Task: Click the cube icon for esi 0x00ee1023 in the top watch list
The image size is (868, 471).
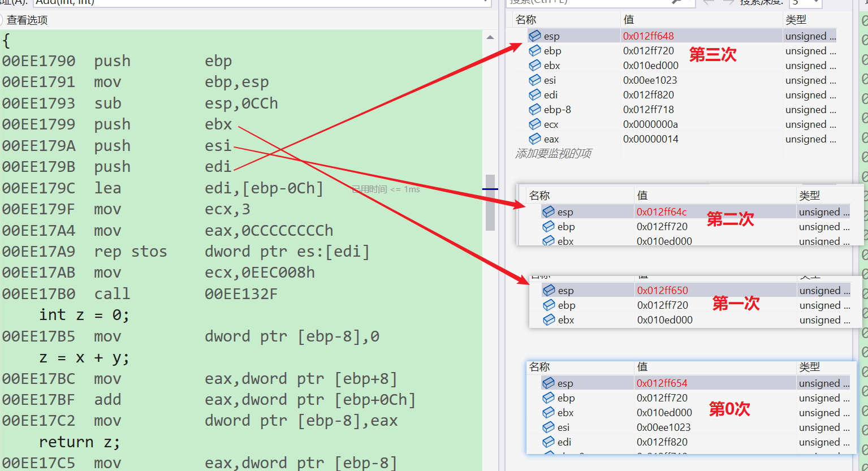Action: coord(535,80)
